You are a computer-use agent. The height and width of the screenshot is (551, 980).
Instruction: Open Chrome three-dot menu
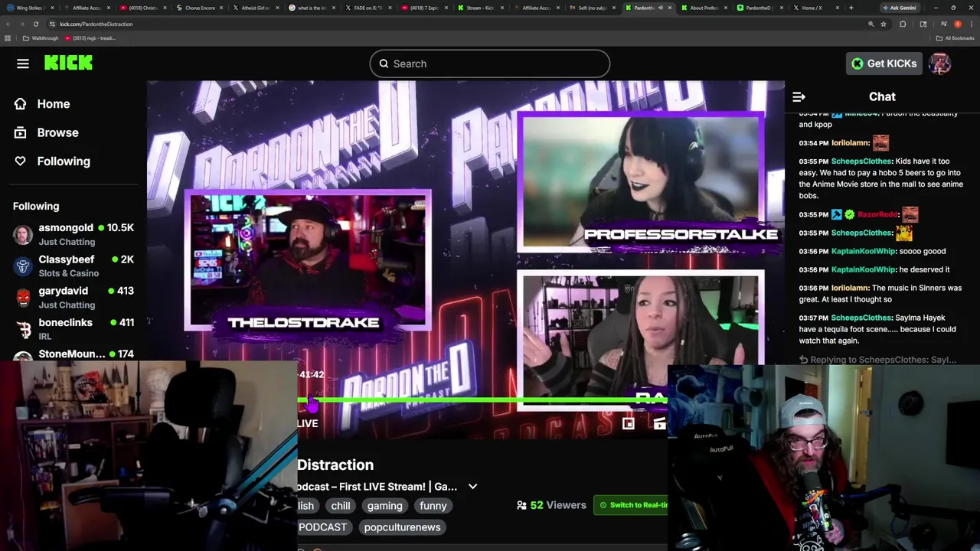coord(971,24)
